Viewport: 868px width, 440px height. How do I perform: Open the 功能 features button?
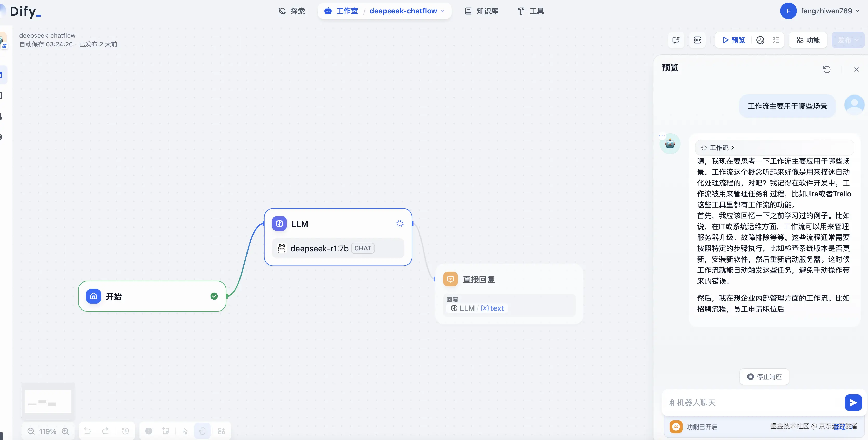click(808, 40)
